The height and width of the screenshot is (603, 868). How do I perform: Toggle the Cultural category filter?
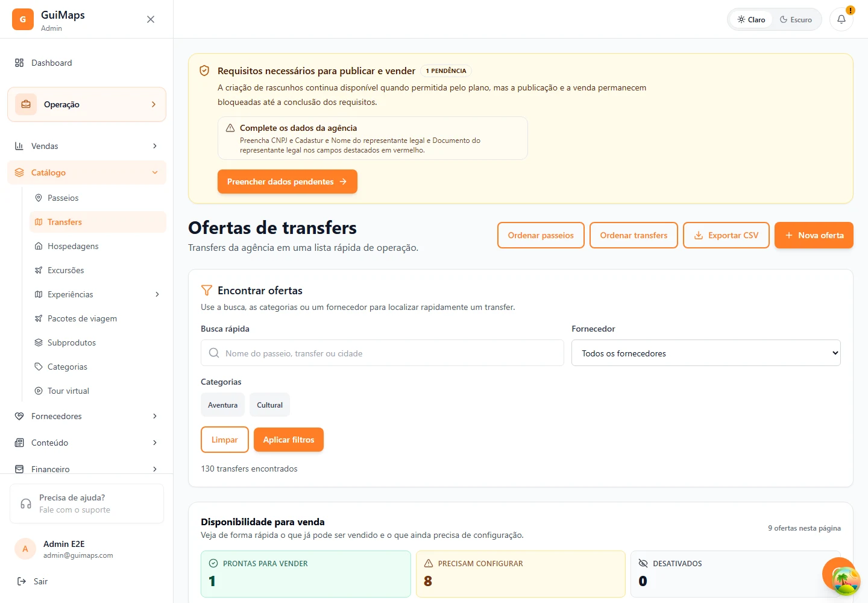click(270, 405)
